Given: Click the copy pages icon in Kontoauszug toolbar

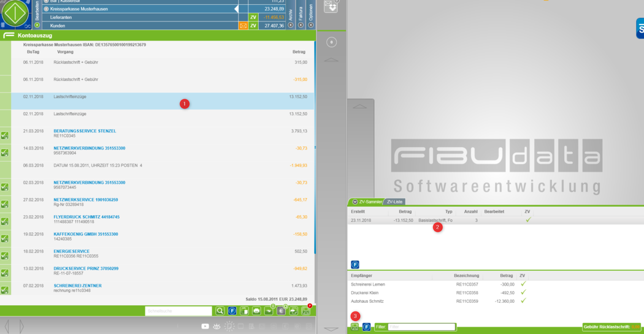Looking at the screenshot, I should tap(244, 311).
